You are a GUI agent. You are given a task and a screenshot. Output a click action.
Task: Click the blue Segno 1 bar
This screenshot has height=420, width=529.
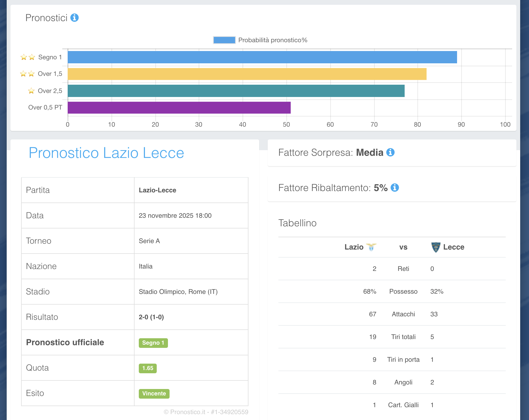pyautogui.click(x=262, y=57)
